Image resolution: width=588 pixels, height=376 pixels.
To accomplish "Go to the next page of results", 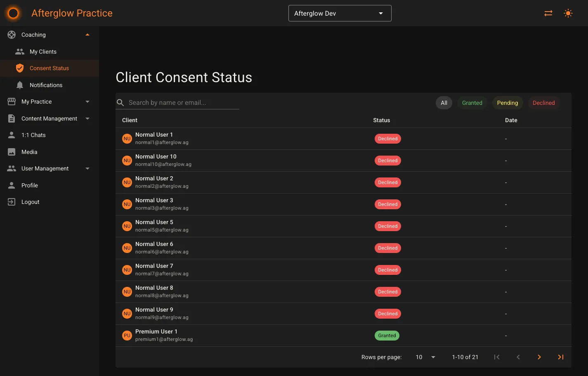I will 539,357.
